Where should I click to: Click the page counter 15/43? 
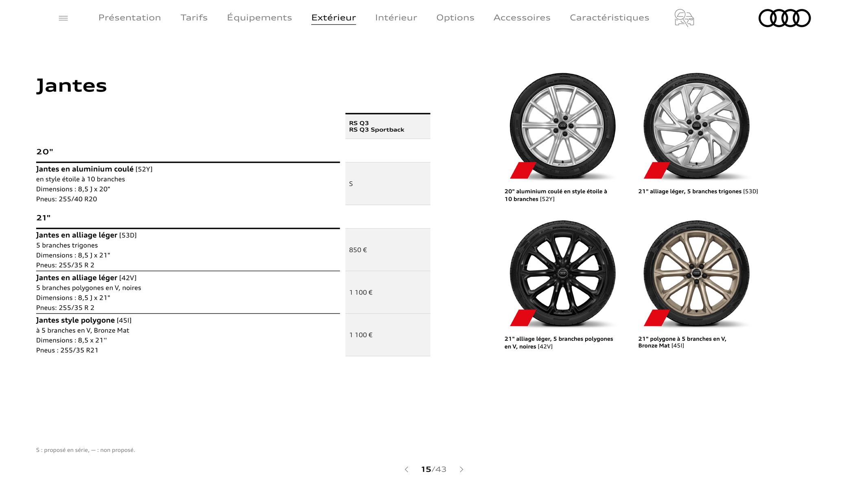click(x=433, y=469)
